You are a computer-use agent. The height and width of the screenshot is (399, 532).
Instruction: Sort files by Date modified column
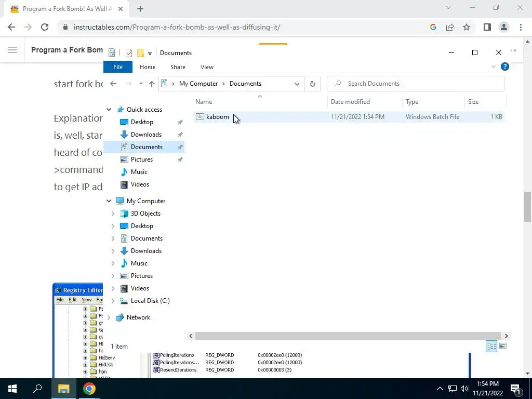tap(350, 101)
